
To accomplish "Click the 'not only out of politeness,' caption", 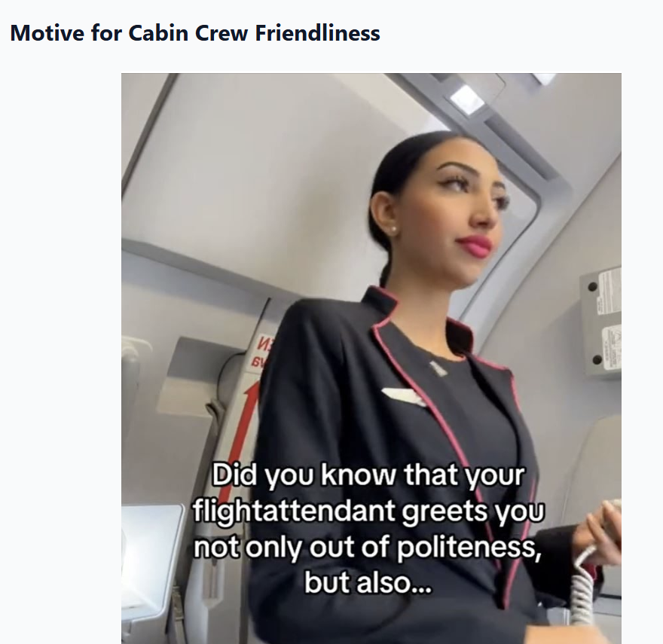I will click(368, 547).
